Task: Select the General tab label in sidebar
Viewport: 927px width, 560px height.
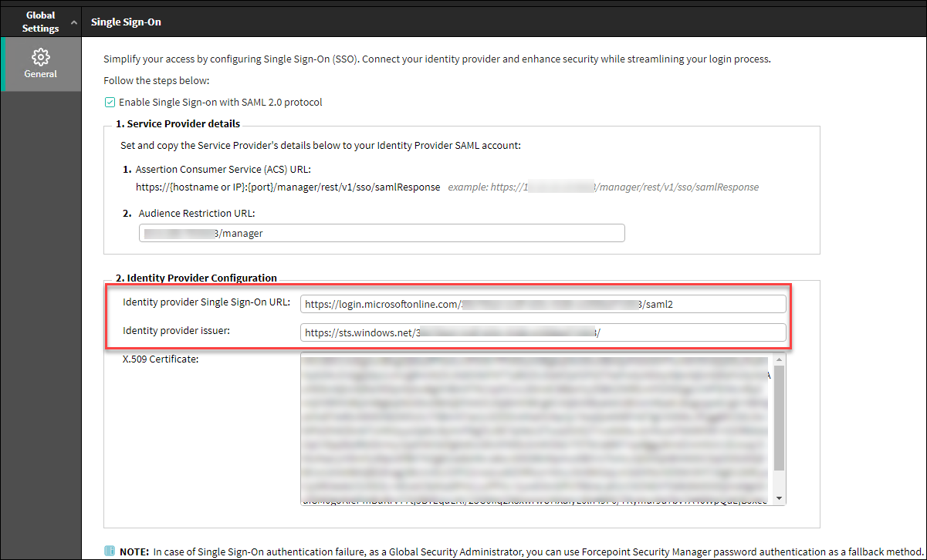Action: tap(40, 74)
